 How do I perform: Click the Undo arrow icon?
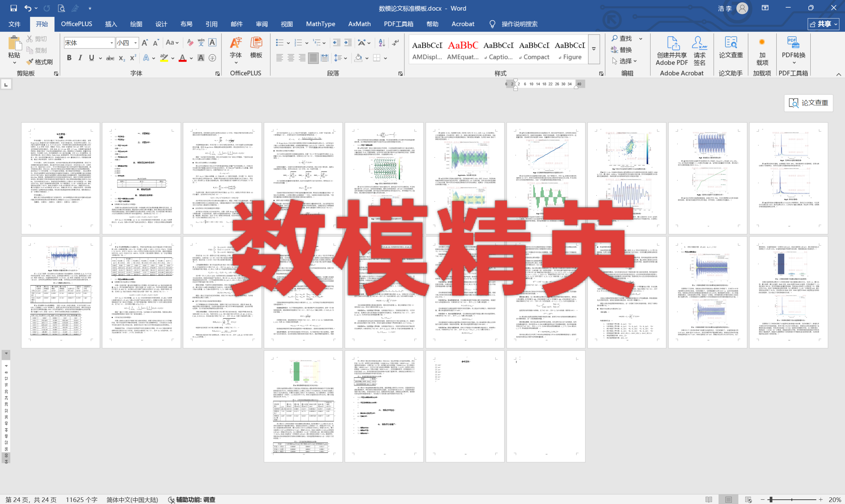pos(28,8)
